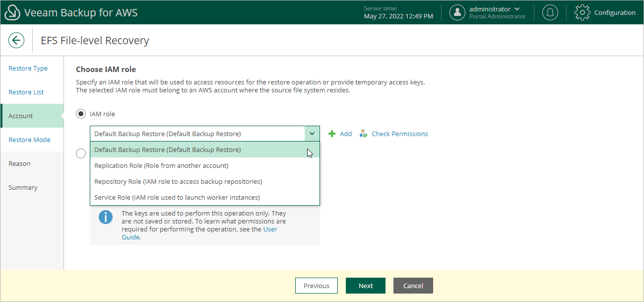Open the IAM role dropdown arrow

click(312, 134)
